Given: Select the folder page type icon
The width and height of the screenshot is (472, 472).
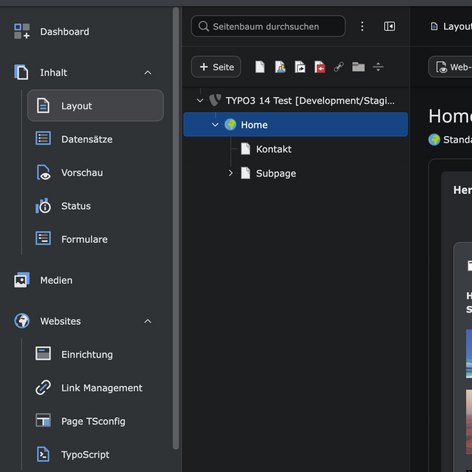Looking at the screenshot, I should [358, 67].
